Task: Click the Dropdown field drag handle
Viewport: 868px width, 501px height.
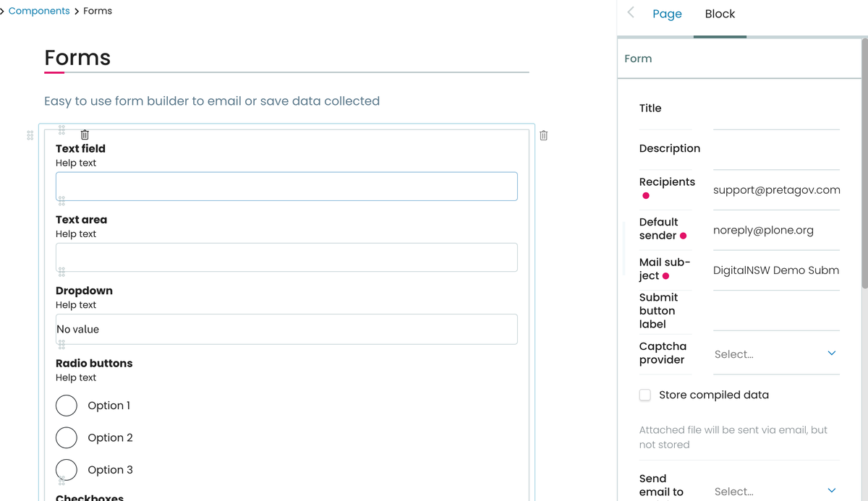Action: point(61,272)
